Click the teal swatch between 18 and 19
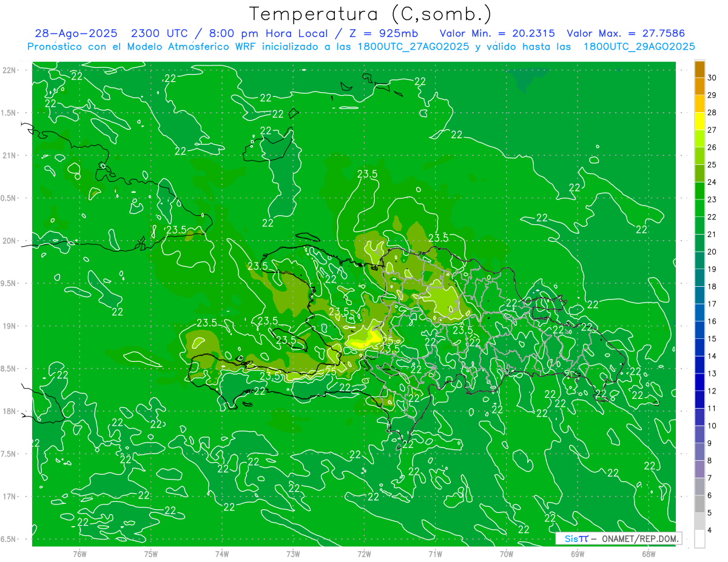Viewport: 728px width, 562px height. (x=699, y=278)
